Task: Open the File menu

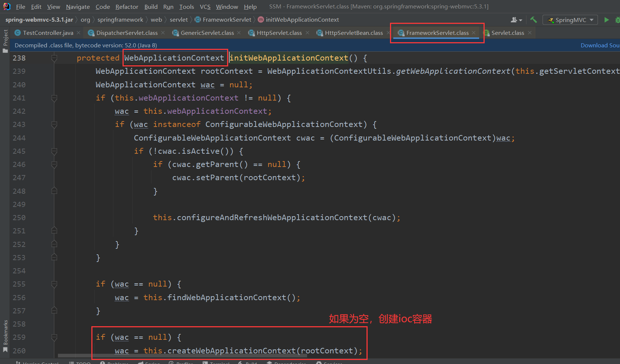Action: (x=21, y=7)
